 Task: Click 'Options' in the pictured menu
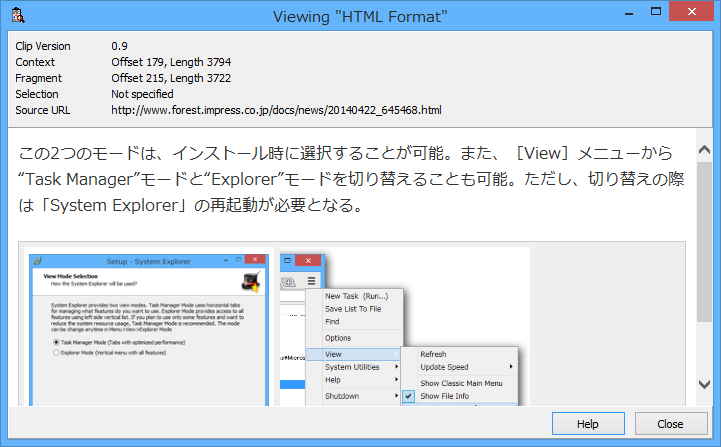click(x=338, y=338)
